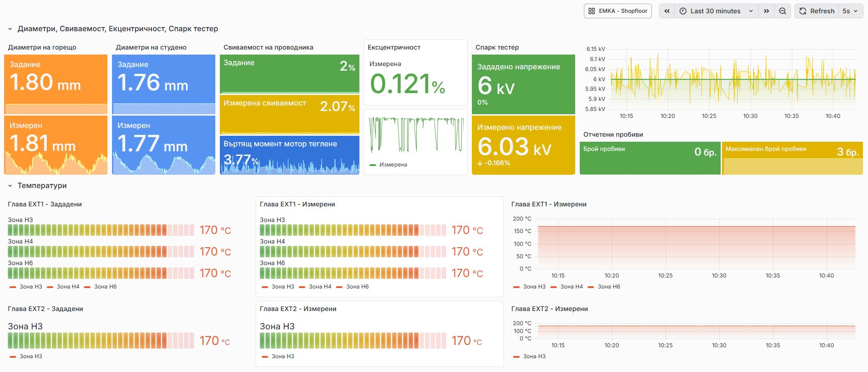Open the Last 30 minutes time picker

716,11
